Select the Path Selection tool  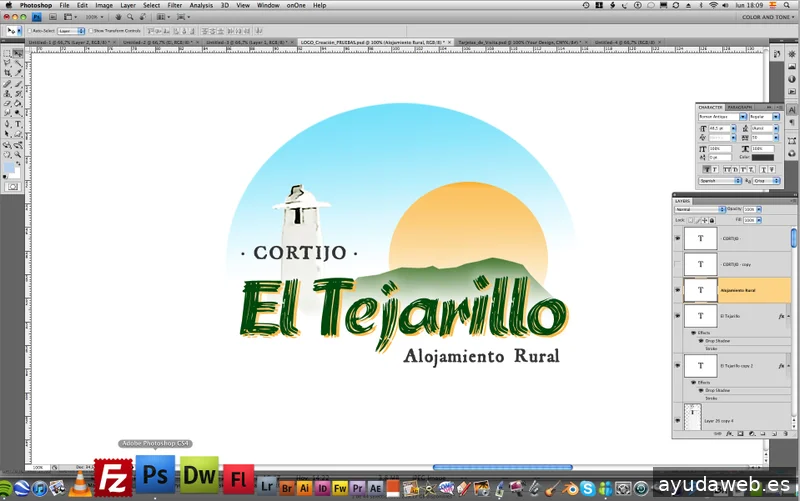point(7,134)
